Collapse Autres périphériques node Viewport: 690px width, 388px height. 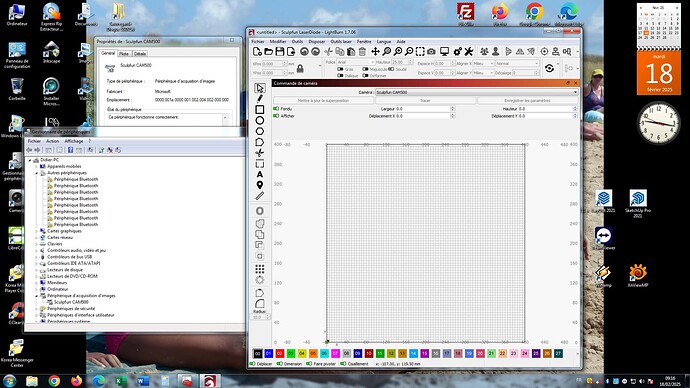tap(37, 173)
